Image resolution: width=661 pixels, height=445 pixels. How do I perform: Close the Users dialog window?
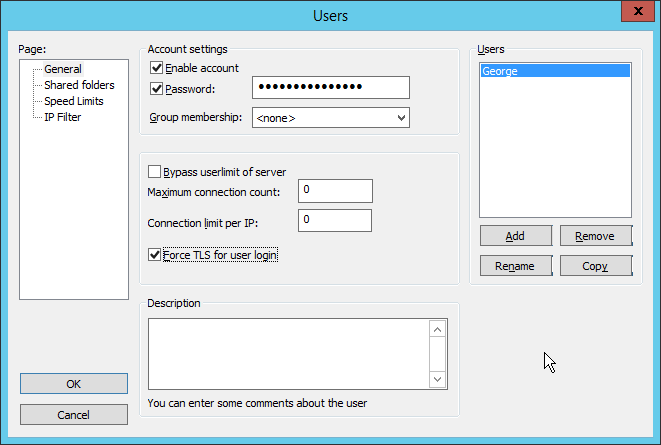[638, 11]
